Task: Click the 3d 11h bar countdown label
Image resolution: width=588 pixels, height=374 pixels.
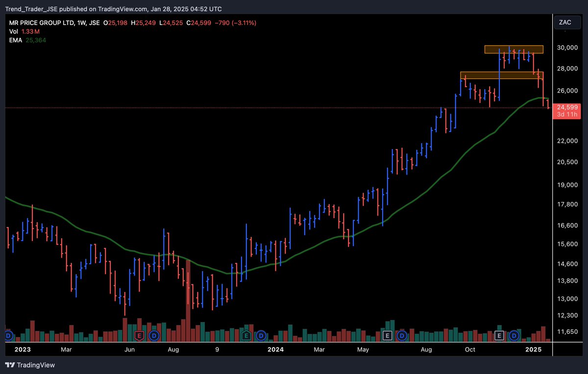Action: pos(567,115)
